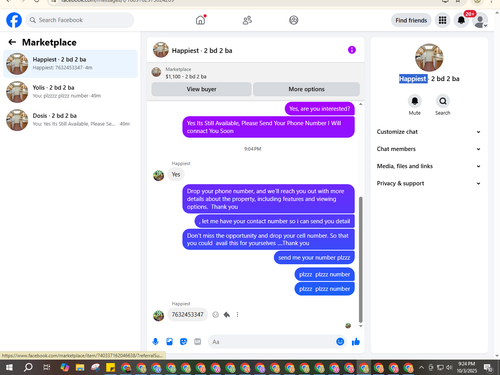Go back using the Marketplace arrow
The height and width of the screenshot is (375, 500).
12,42
